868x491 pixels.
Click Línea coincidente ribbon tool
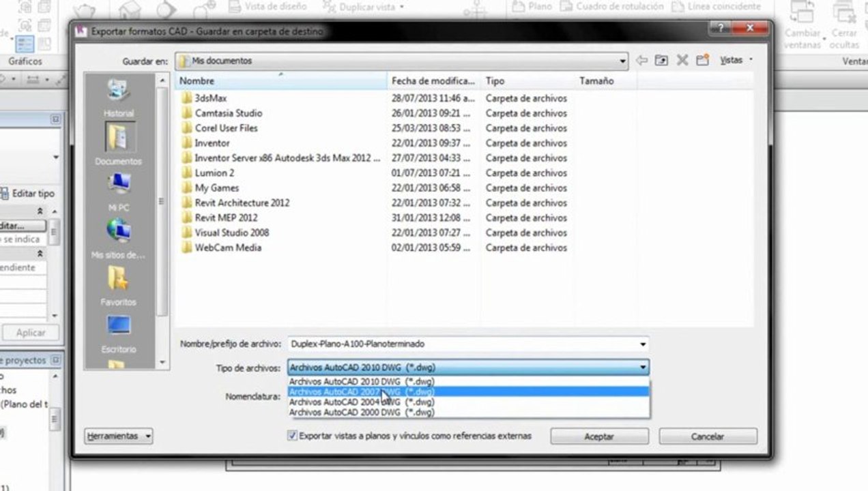coord(716,7)
